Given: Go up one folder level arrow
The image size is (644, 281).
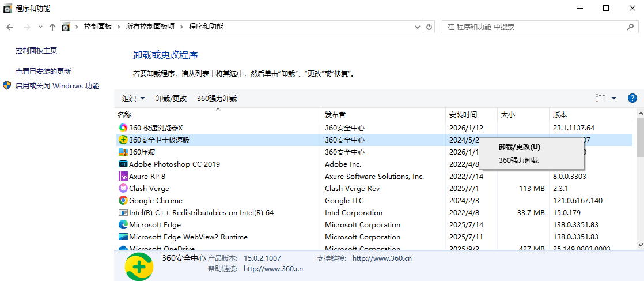Looking at the screenshot, I should (x=52, y=27).
